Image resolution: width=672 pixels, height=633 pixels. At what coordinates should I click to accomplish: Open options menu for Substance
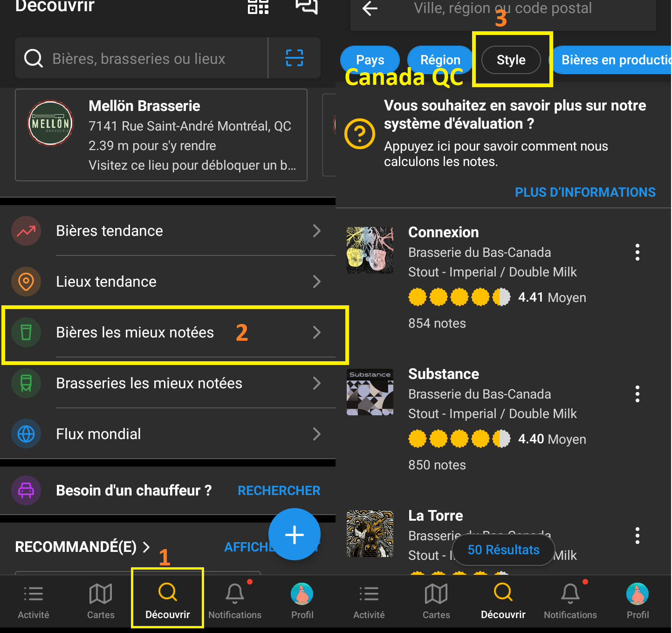tap(638, 394)
